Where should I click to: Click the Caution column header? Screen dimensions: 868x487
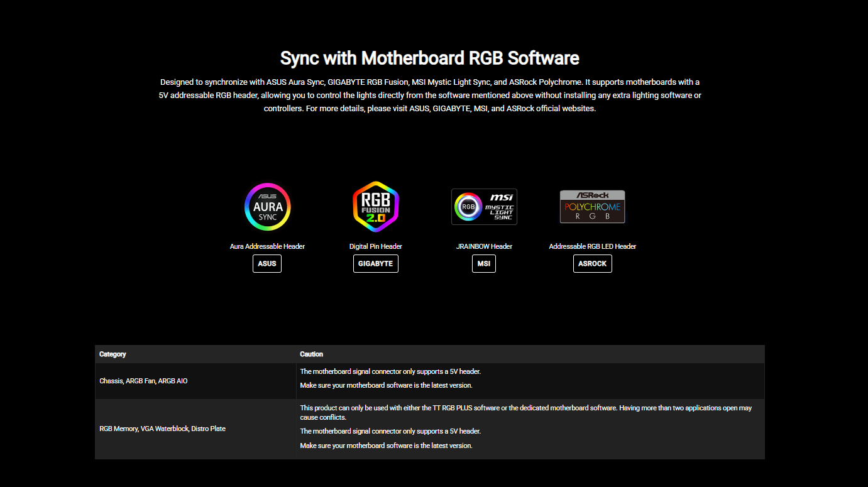point(312,354)
